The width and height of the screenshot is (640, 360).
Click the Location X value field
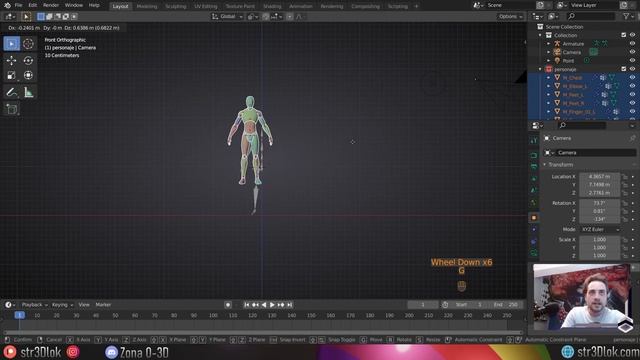pyautogui.click(x=600, y=177)
